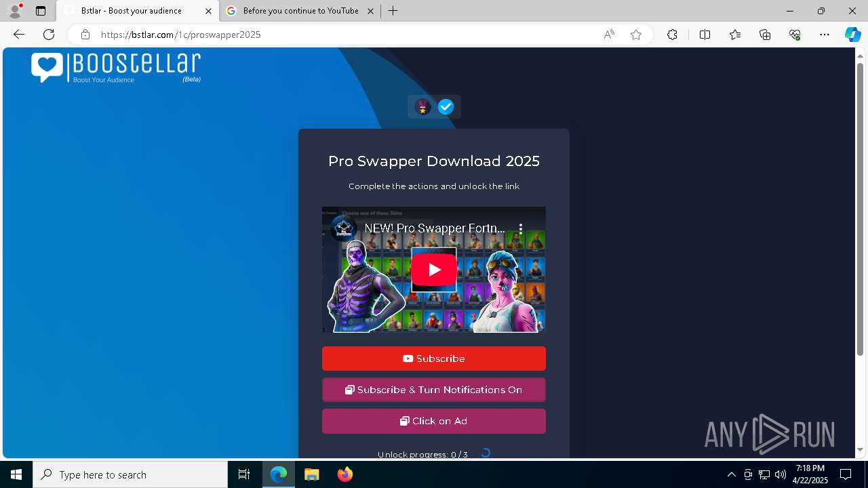This screenshot has width=868, height=488.
Task: Open the video's three-dot options menu
Action: click(x=521, y=228)
